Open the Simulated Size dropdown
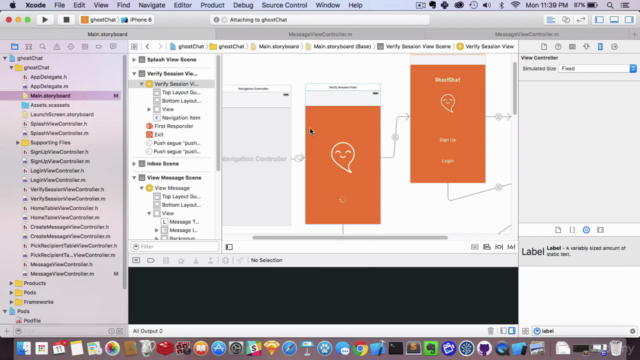Viewport: 640px width, 360px height. click(598, 68)
